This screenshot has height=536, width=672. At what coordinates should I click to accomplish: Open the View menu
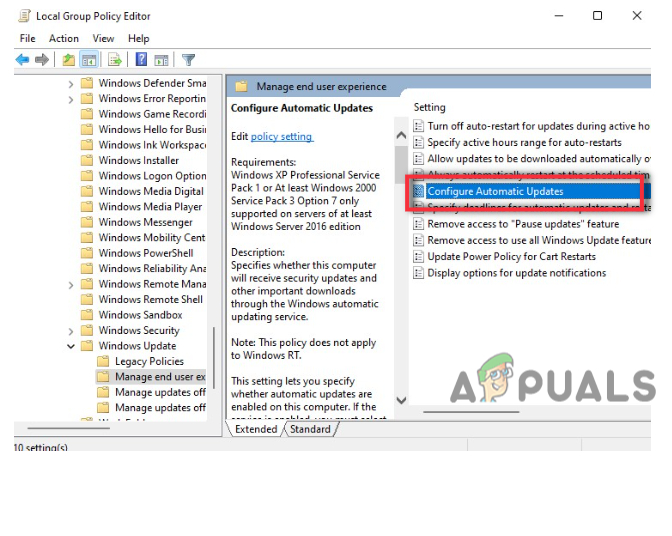pyautogui.click(x=103, y=39)
